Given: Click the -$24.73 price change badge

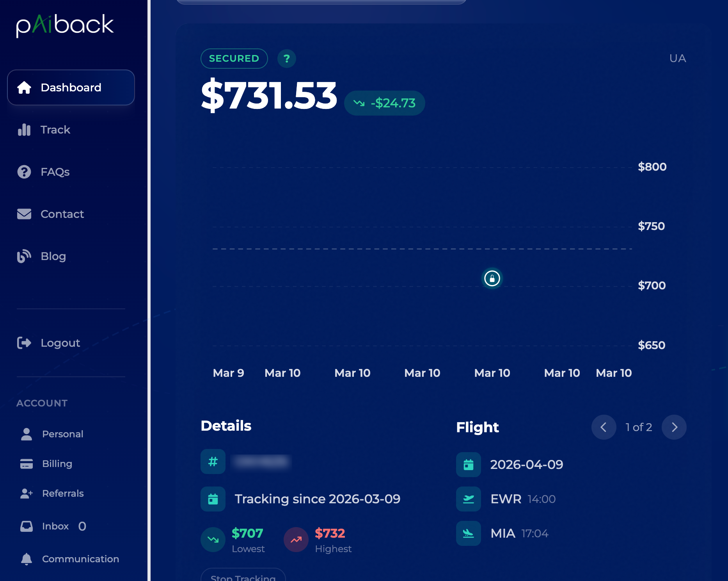Looking at the screenshot, I should 384,103.
